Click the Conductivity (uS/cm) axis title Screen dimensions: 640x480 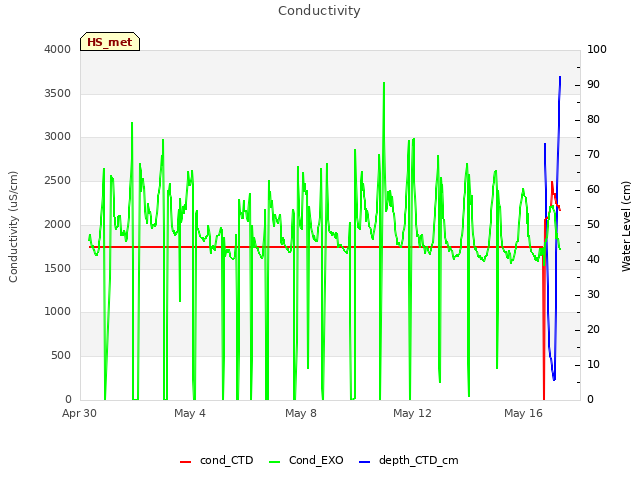(x=13, y=227)
